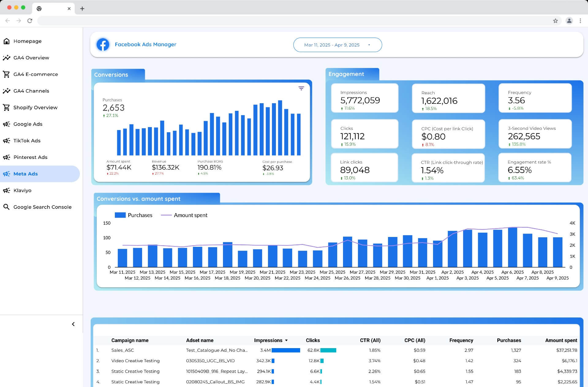
Task: Open the Mar 11 - Apr 9 date picker
Action: (337, 45)
